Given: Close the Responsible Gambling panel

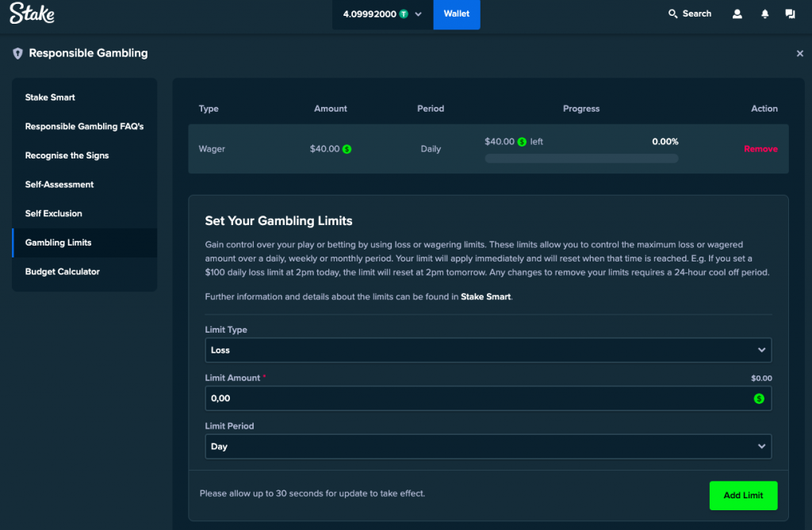Looking at the screenshot, I should coord(799,53).
